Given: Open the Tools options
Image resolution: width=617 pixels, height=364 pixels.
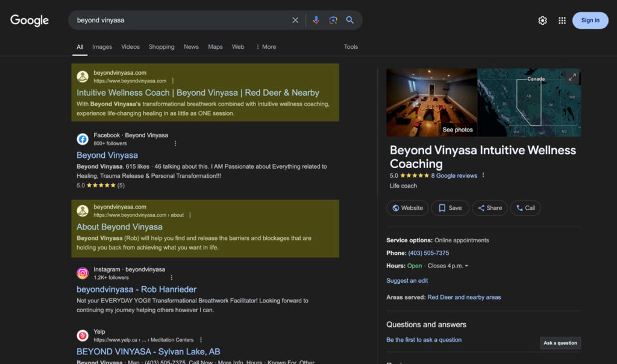Looking at the screenshot, I should [x=351, y=47].
